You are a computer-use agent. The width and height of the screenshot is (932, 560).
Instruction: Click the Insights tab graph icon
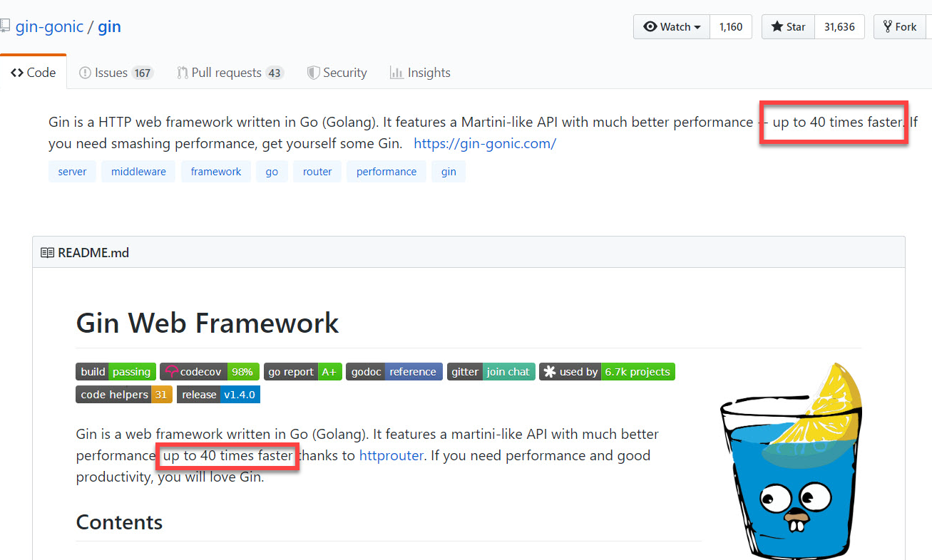pos(396,73)
